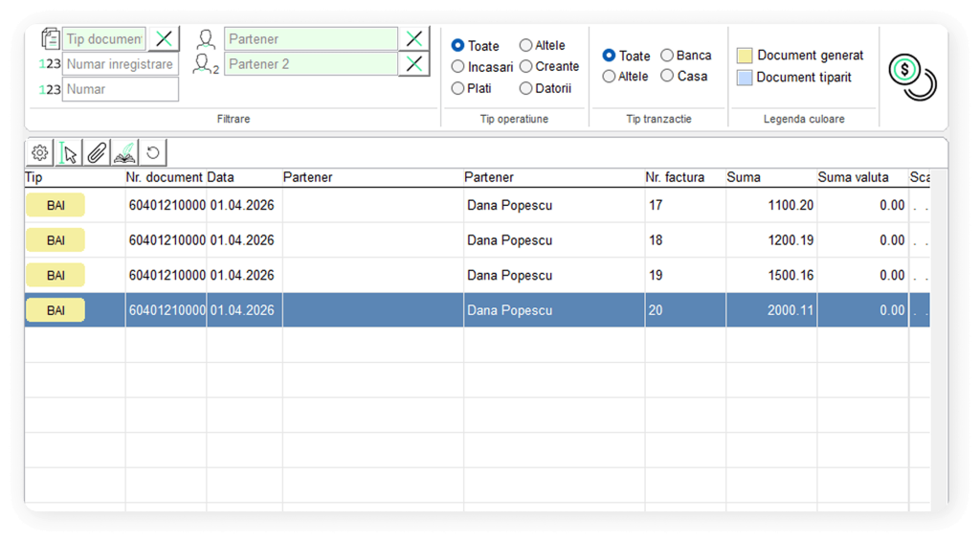Click the book and quill journal icon

[124, 153]
